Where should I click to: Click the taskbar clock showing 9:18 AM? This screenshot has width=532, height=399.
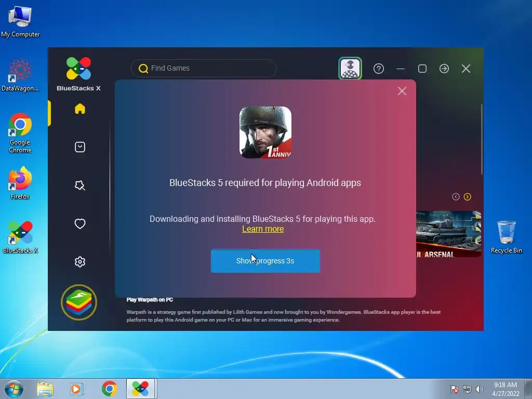(x=506, y=389)
